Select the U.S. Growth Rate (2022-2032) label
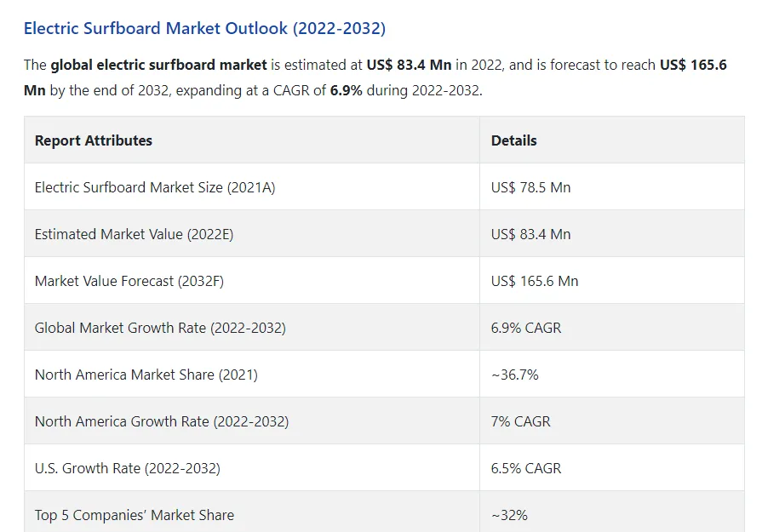The image size is (762, 532). [x=128, y=468]
